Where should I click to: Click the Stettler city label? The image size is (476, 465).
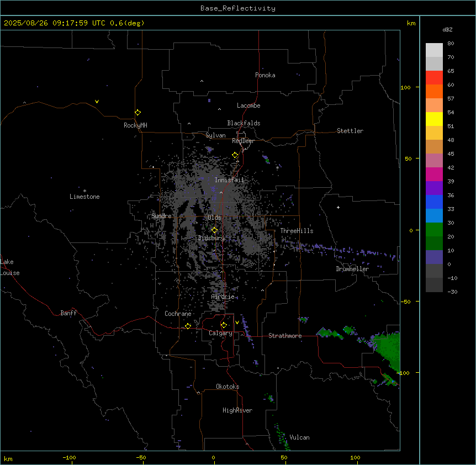(x=350, y=131)
